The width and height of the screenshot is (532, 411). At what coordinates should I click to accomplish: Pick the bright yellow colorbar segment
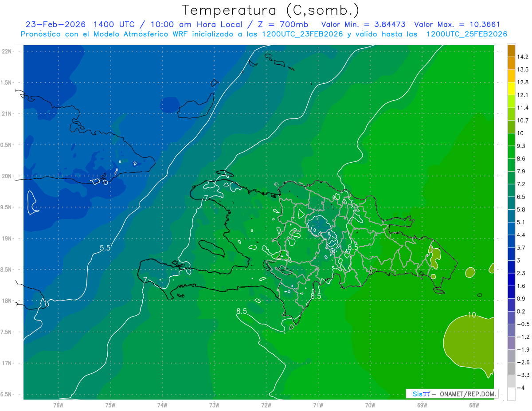[511, 89]
